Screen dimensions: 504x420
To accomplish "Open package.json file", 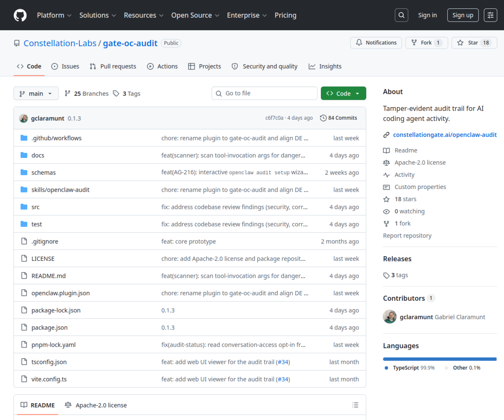I will [x=49, y=328].
